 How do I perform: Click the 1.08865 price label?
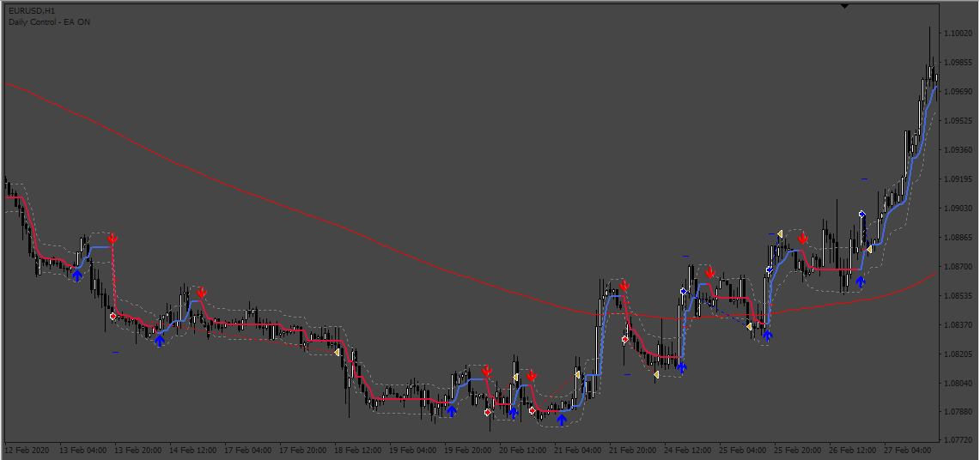959,237
